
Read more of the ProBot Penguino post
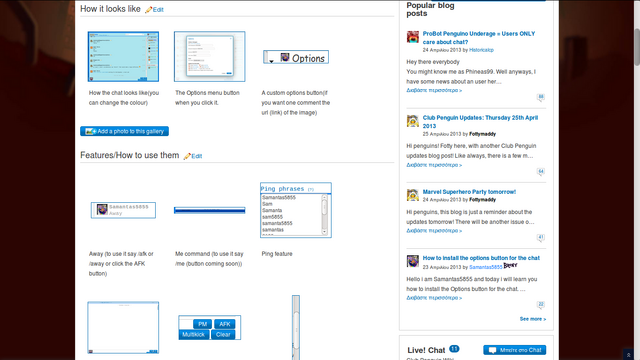(x=434, y=91)
